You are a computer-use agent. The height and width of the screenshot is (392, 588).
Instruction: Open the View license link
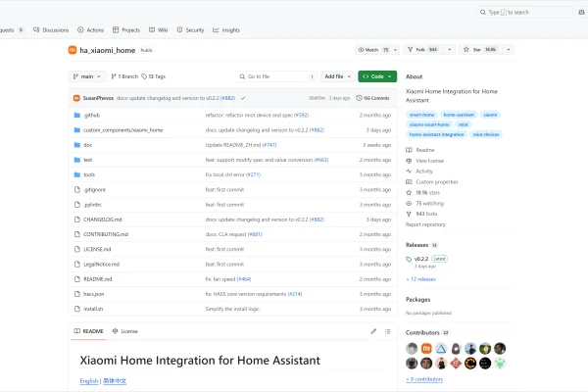click(x=425, y=161)
